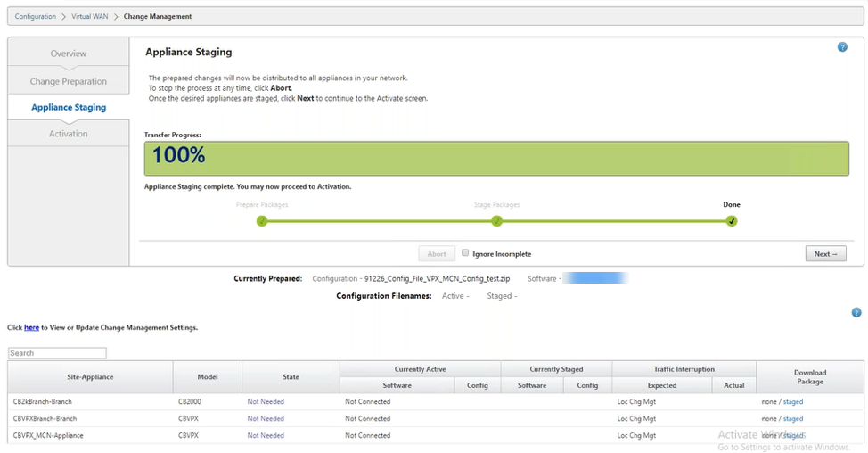This screenshot has width=868, height=453.
Task: Sort by the Site-Appliance column header
Action: pyautogui.click(x=90, y=377)
